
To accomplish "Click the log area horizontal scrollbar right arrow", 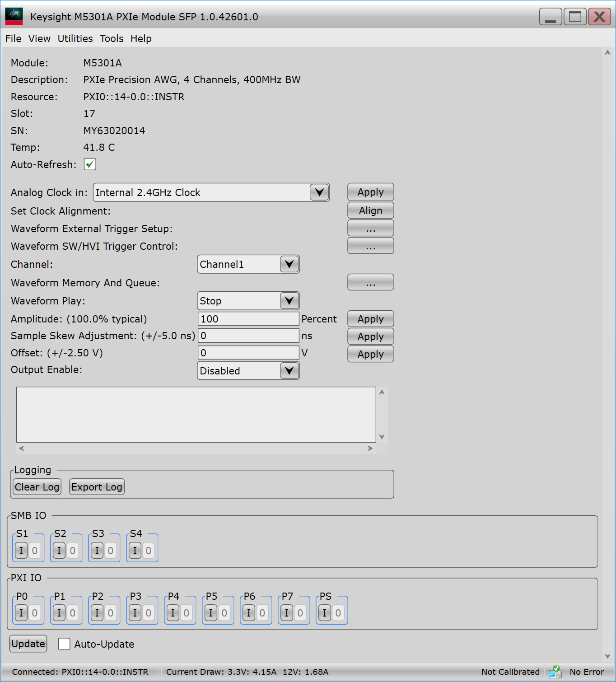I will [x=370, y=448].
